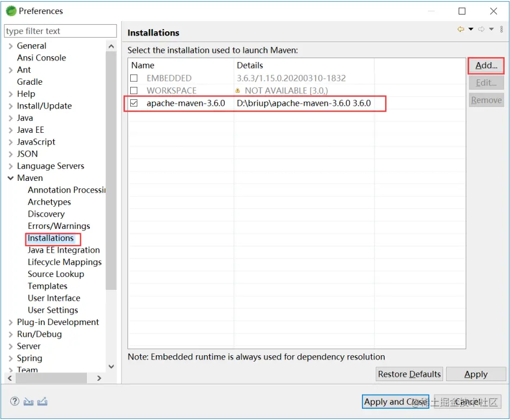Click the export preferences icon
This screenshot has height=420, width=510.
[x=42, y=402]
